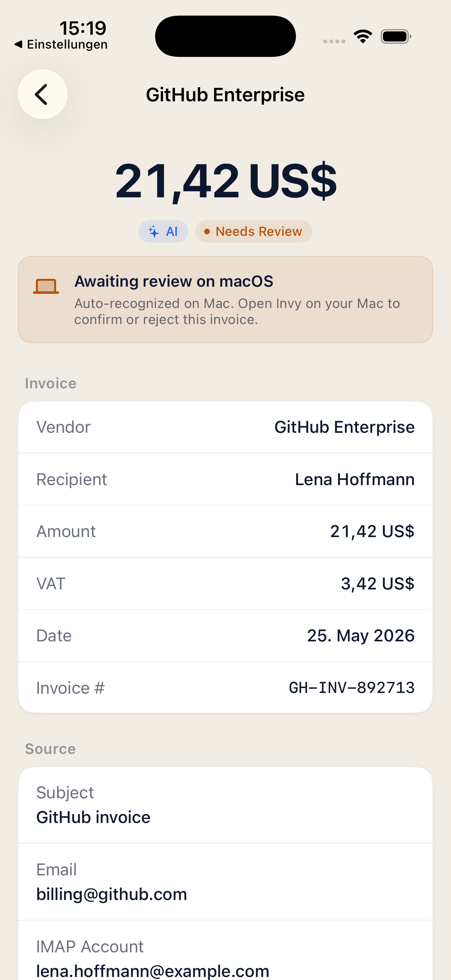Tap the Invoice section header
Screen dimensions: 451x980
(x=50, y=383)
